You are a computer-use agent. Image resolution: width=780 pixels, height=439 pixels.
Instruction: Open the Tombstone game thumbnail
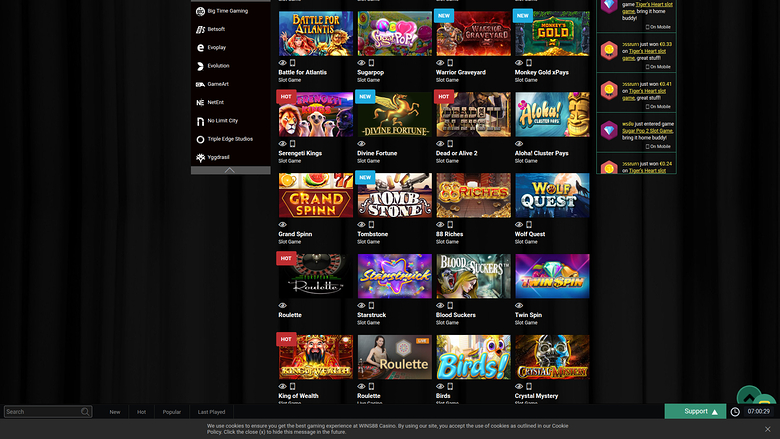(394, 195)
